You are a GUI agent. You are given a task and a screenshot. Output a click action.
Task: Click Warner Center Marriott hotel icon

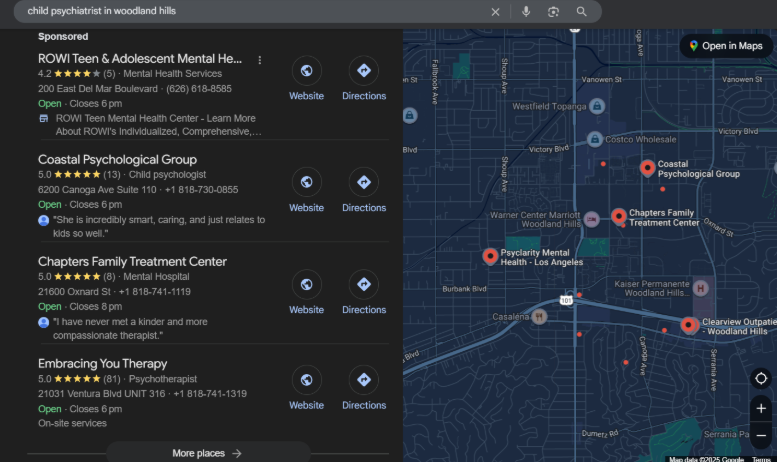[x=591, y=219]
